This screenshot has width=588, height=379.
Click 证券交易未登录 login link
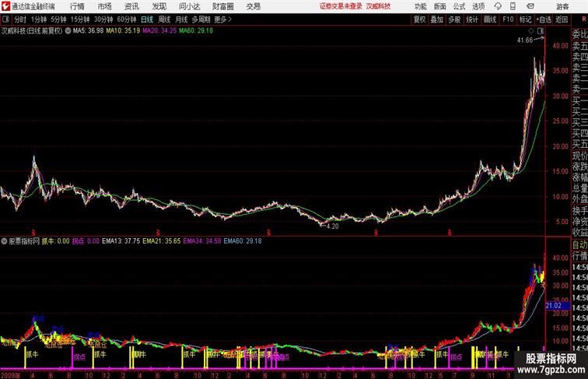tap(341, 6)
